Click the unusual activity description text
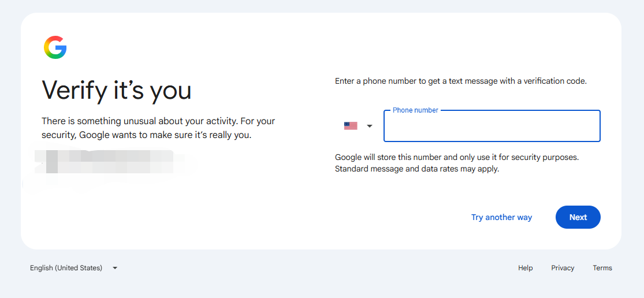The width and height of the screenshot is (644, 298). (x=158, y=128)
